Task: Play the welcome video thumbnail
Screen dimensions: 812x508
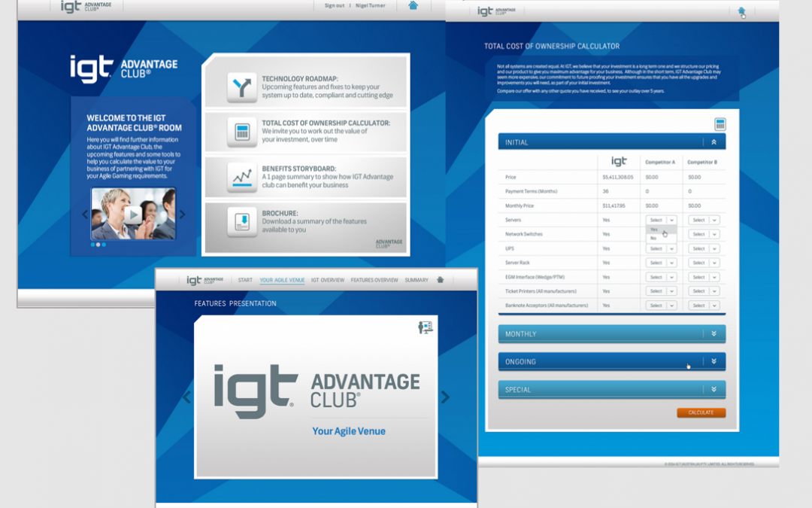Action: [134, 214]
